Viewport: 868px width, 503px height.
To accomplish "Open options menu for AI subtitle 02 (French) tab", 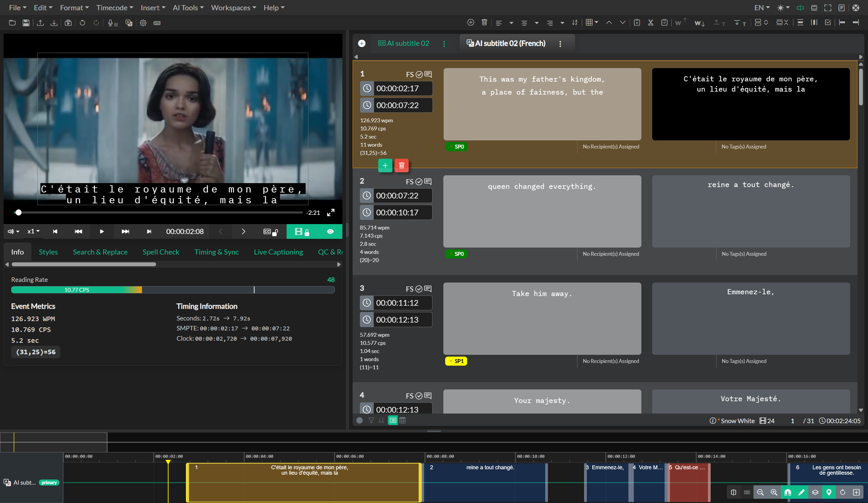I will click(560, 44).
